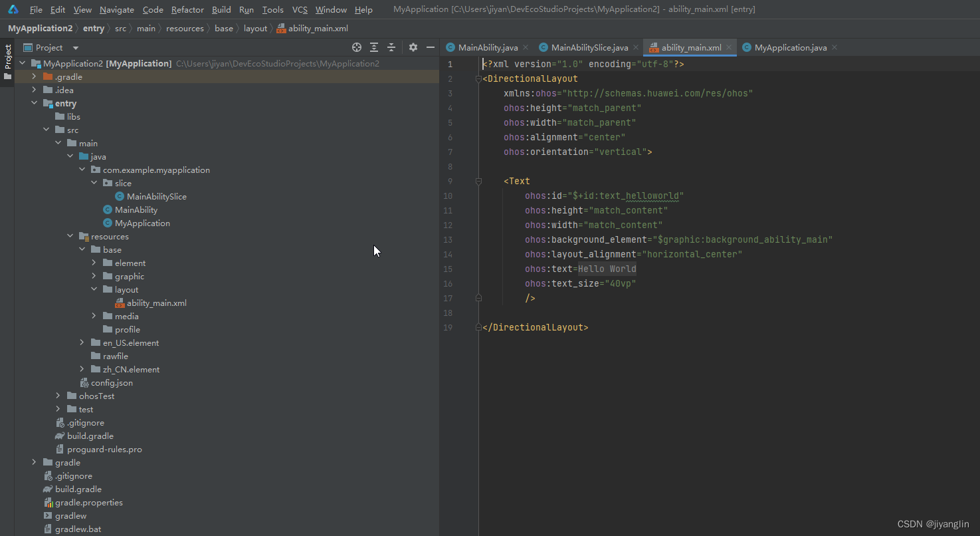Collapse the slice package
This screenshot has height=536, width=980.
94,183
